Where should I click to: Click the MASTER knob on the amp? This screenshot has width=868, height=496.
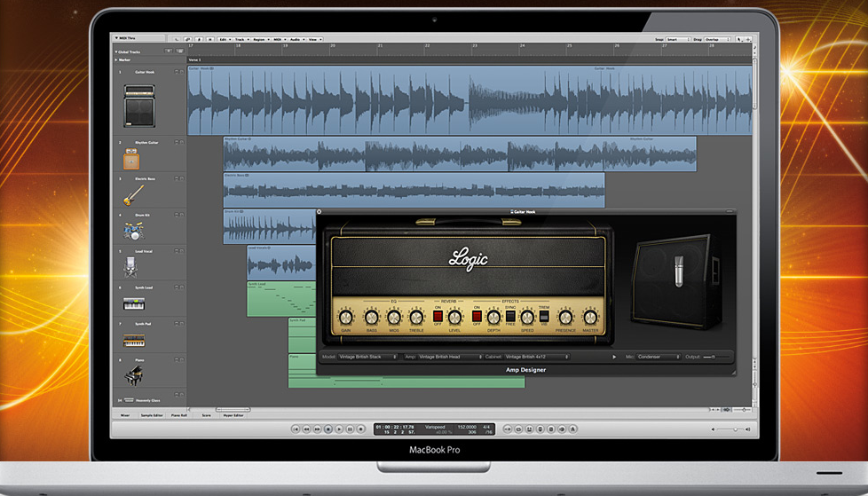coord(591,317)
